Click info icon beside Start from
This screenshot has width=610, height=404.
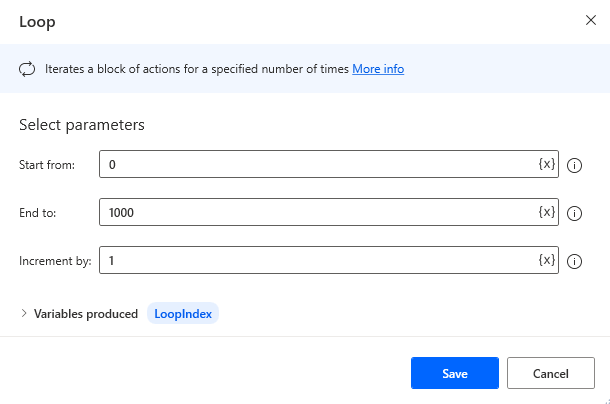(574, 165)
